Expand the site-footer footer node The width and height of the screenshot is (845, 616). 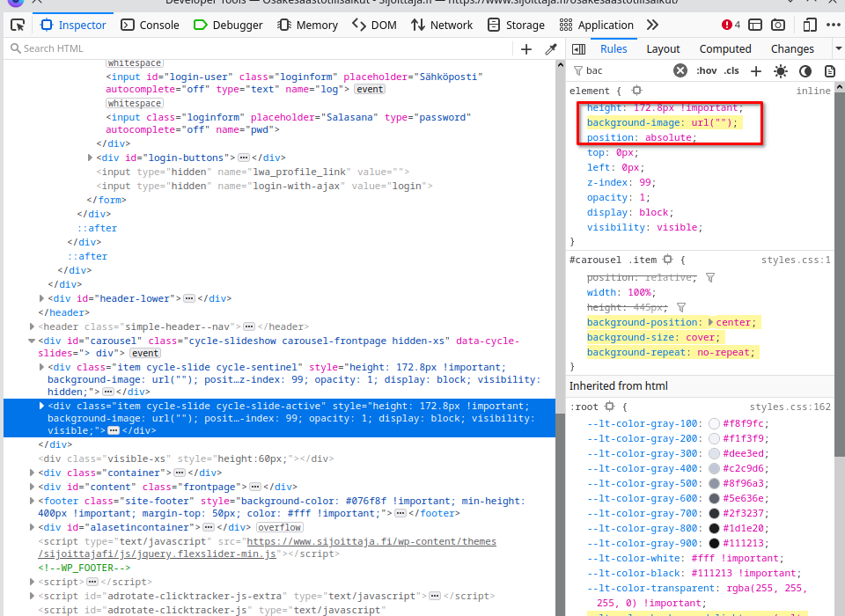click(x=32, y=501)
